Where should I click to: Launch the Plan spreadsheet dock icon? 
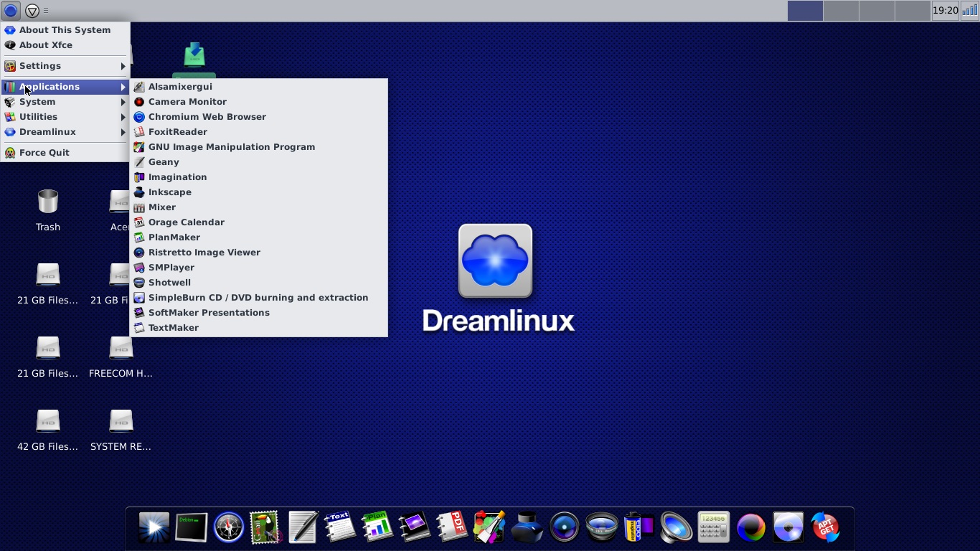[377, 527]
